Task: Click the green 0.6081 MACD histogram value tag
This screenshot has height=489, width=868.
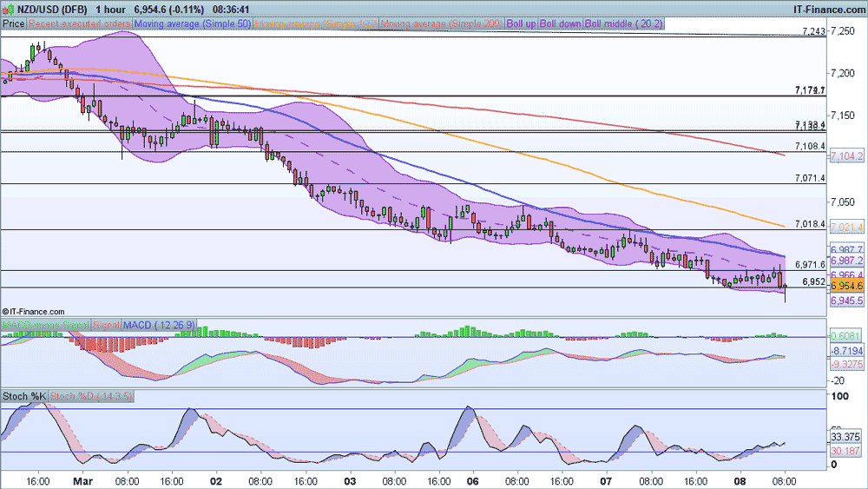Action: [x=845, y=336]
